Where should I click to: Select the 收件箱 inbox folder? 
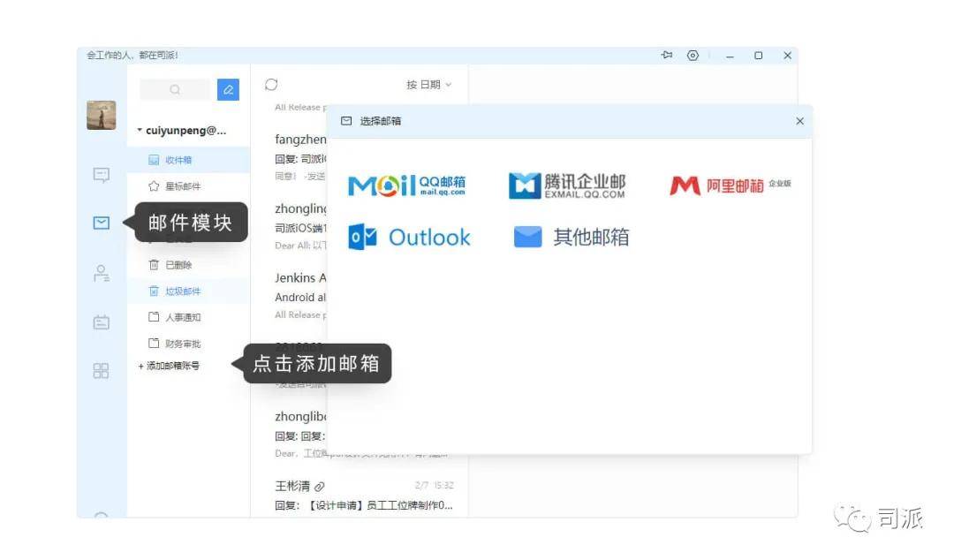coord(178,160)
